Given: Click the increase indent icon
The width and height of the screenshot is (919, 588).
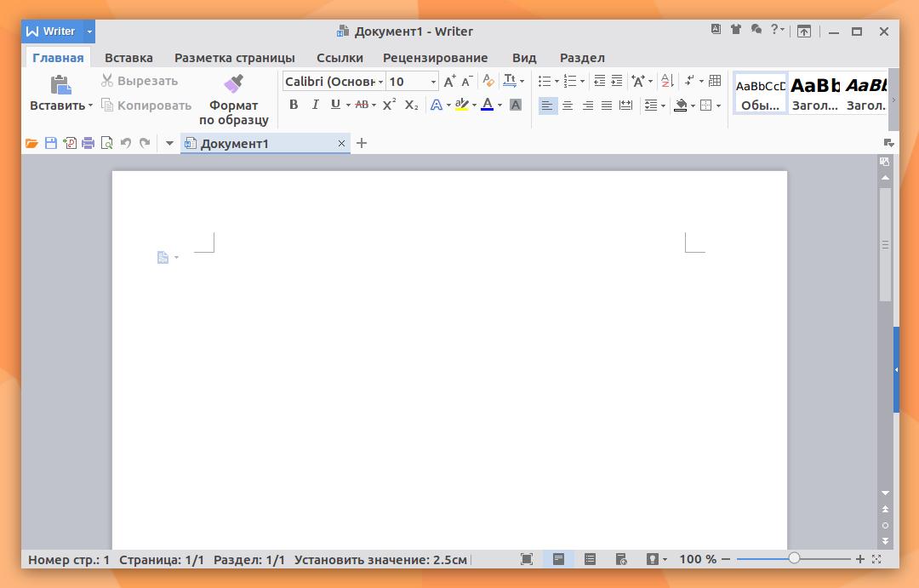Looking at the screenshot, I should (x=617, y=81).
